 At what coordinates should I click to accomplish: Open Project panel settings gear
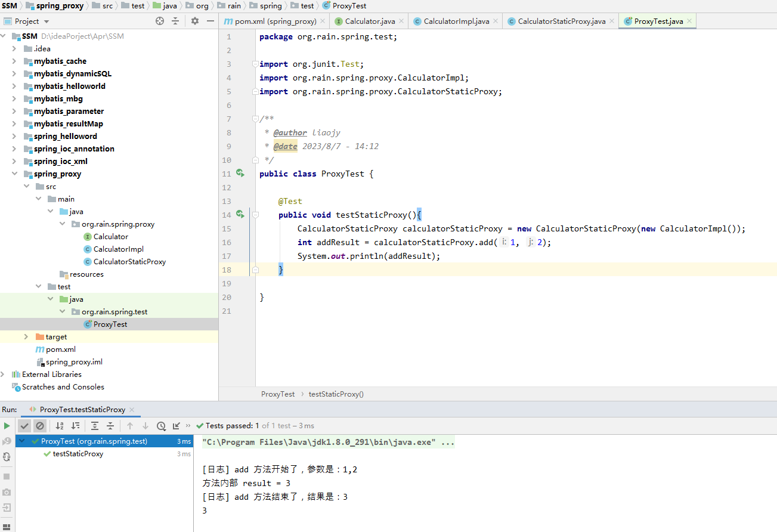(195, 21)
